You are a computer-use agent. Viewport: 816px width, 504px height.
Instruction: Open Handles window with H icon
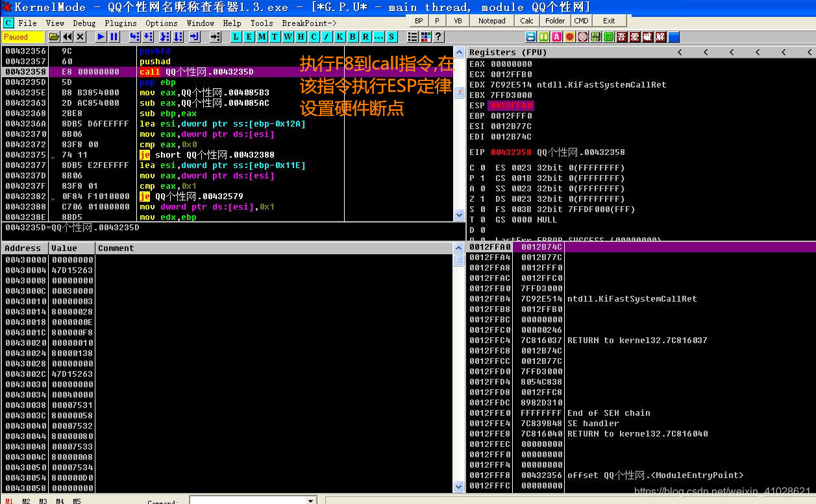tap(301, 37)
